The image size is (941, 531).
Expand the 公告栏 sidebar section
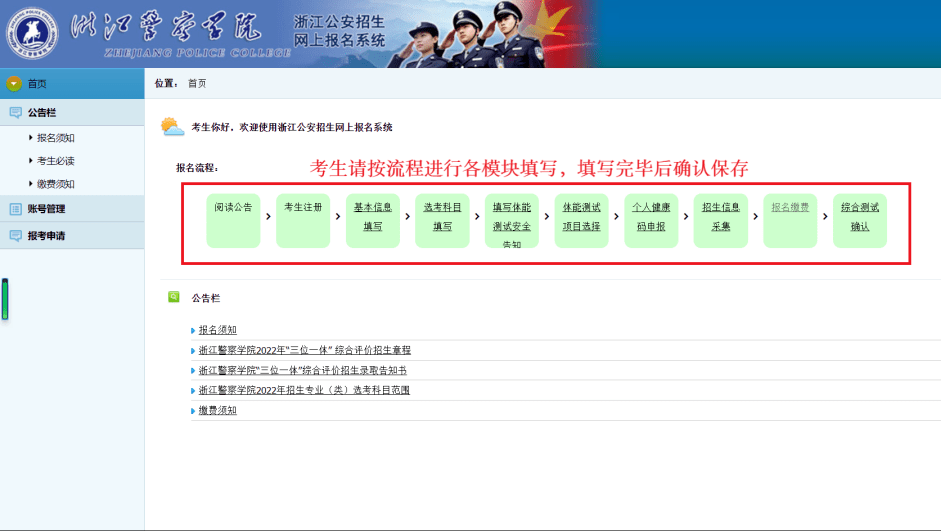pos(72,112)
